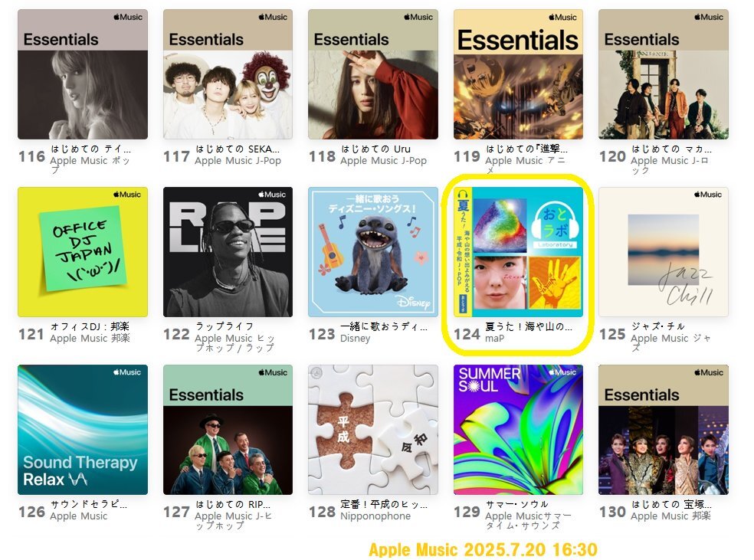The height and width of the screenshot is (560, 754).
Task: Open the ラップライフ title link
Action: pos(225,326)
